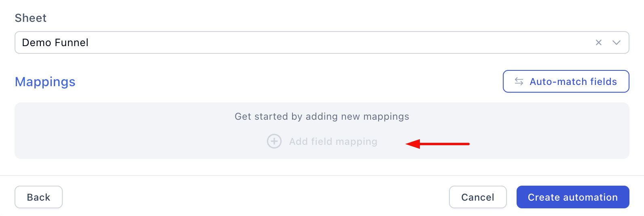
Task: Click the Sheet field label
Action: [31, 18]
